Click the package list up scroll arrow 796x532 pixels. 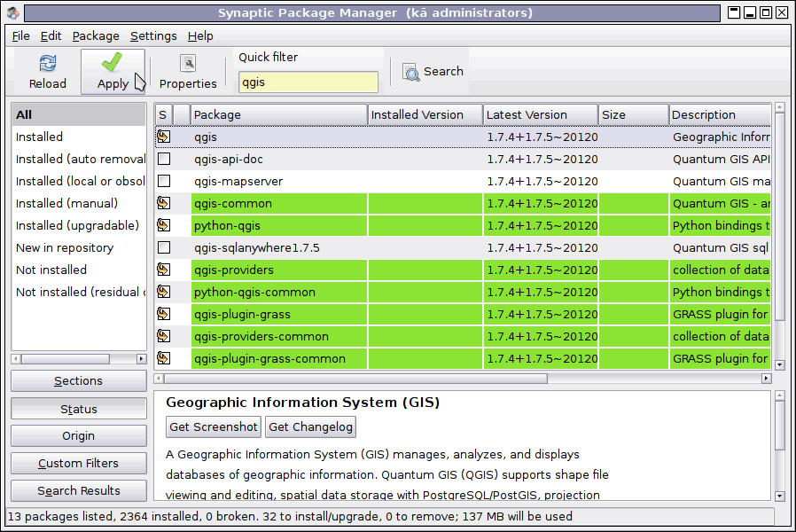pyautogui.click(x=780, y=107)
